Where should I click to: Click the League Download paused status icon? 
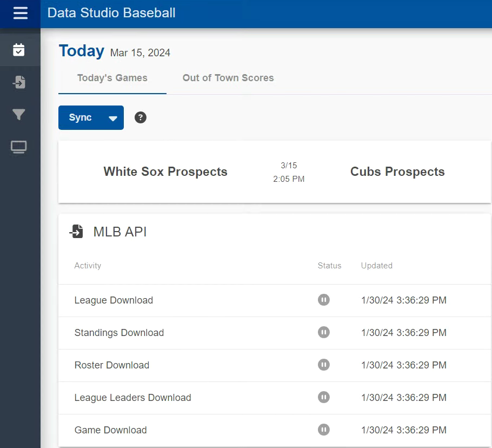(324, 300)
